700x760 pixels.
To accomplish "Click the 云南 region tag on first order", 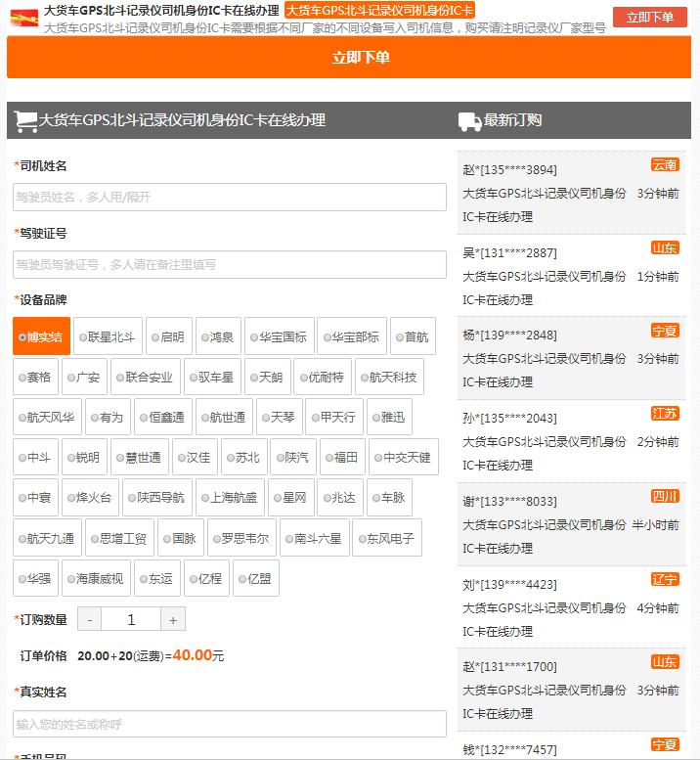I will (665, 165).
